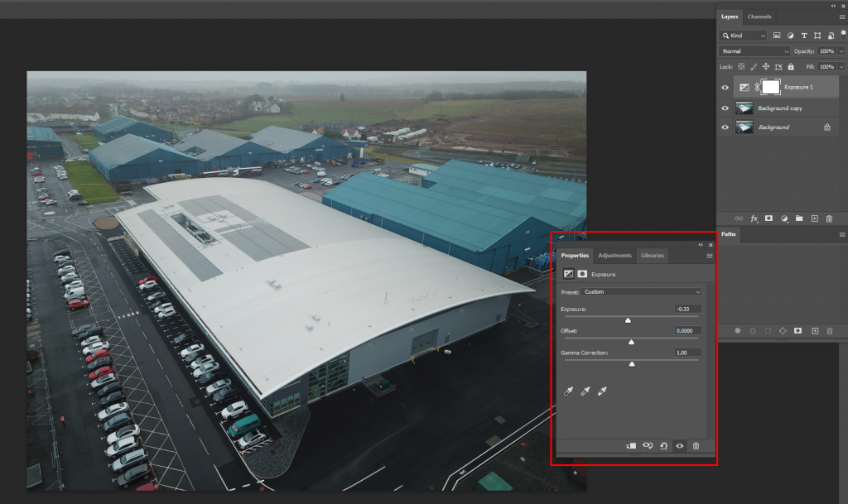Viewport: 848px width, 504px height.
Task: Lock layer position
Action: (766, 67)
